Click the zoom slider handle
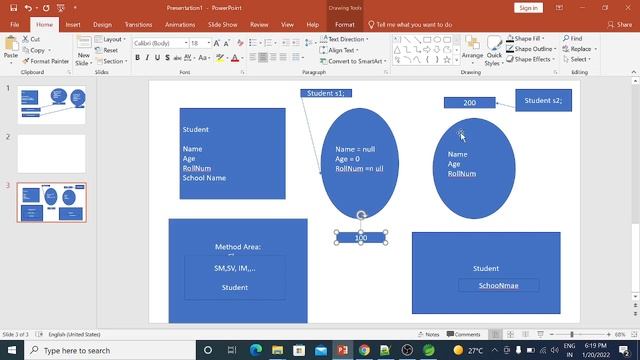Viewport: 640px width, 360px height. pos(572,334)
